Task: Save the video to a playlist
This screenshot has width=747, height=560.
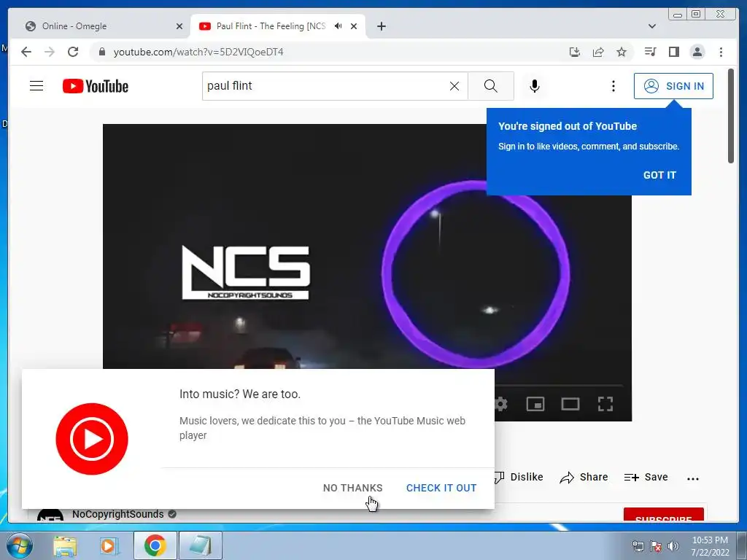Action: (x=646, y=477)
